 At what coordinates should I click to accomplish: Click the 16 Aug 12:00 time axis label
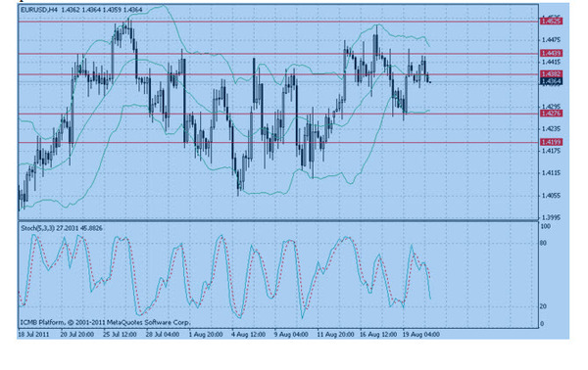pyautogui.click(x=378, y=334)
